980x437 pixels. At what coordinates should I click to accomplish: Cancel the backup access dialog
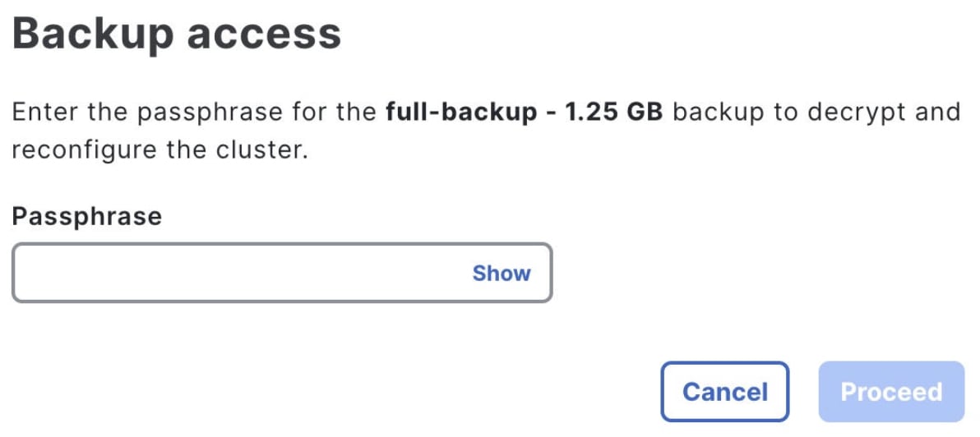(x=724, y=392)
